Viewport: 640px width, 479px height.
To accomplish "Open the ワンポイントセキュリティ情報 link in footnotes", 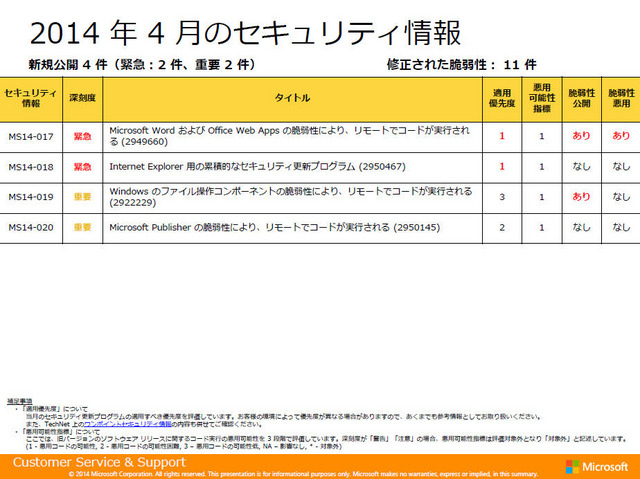I will click(x=128, y=424).
